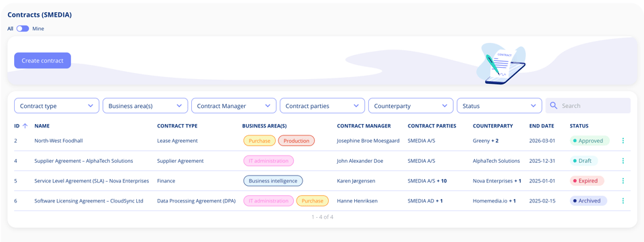Click John Alexander Doe manager cell
Viewport: 644px width, 242px height.
point(360,161)
